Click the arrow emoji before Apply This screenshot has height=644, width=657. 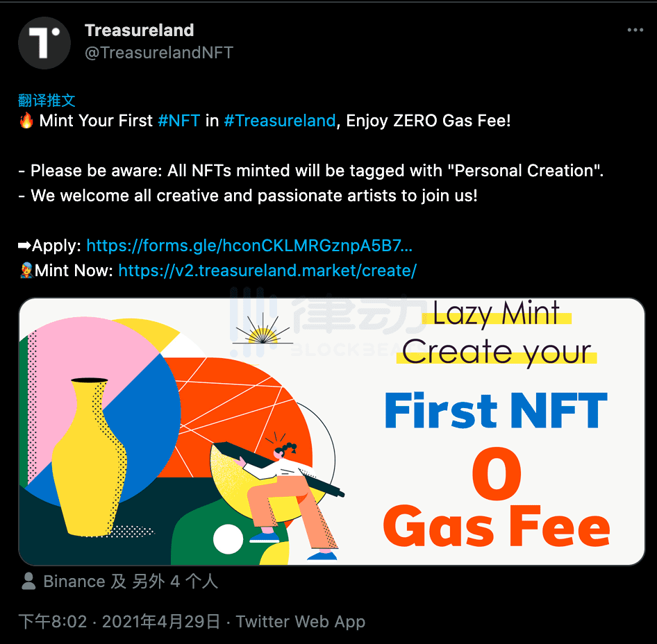[x=22, y=245]
